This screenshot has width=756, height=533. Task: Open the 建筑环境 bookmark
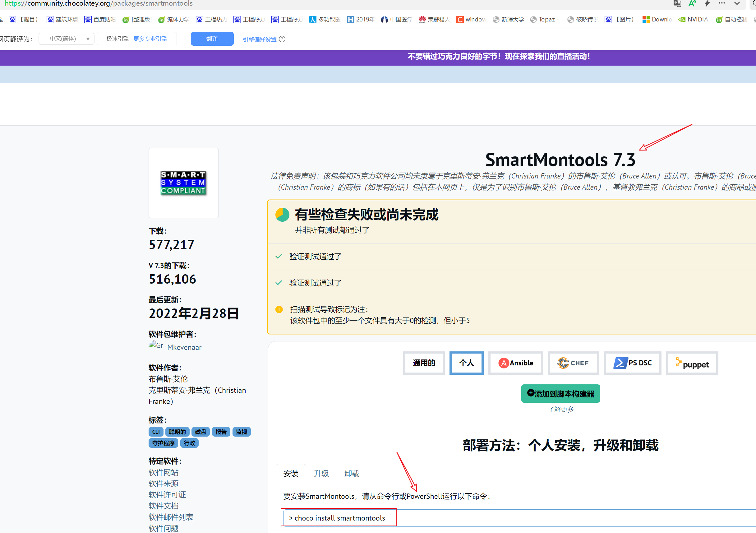[x=62, y=20]
